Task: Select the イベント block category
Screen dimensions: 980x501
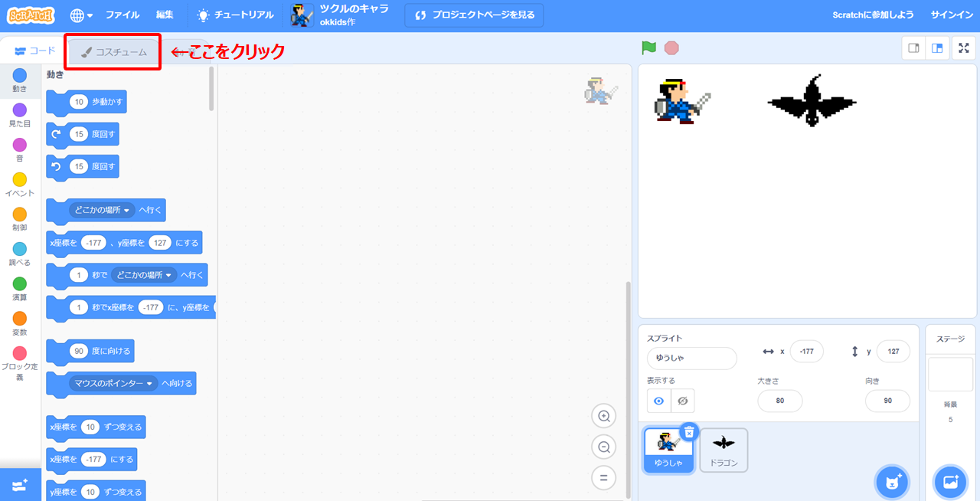Action: (x=20, y=185)
